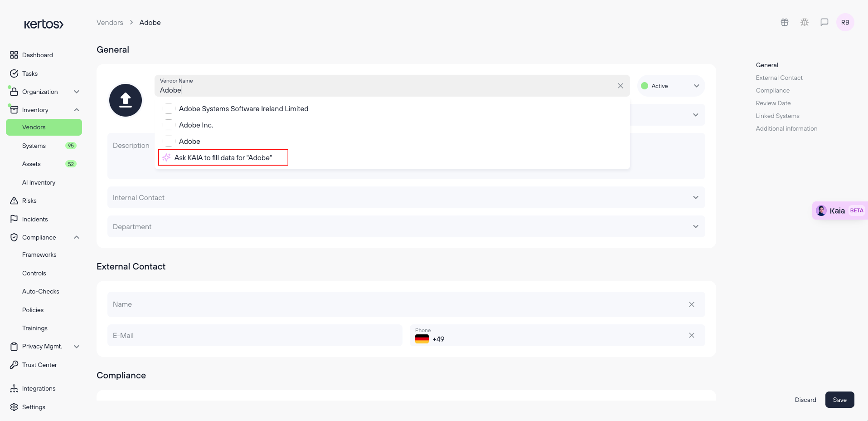The width and height of the screenshot is (868, 421).
Task: Jump to Linked Systems section anchor
Action: pos(778,116)
